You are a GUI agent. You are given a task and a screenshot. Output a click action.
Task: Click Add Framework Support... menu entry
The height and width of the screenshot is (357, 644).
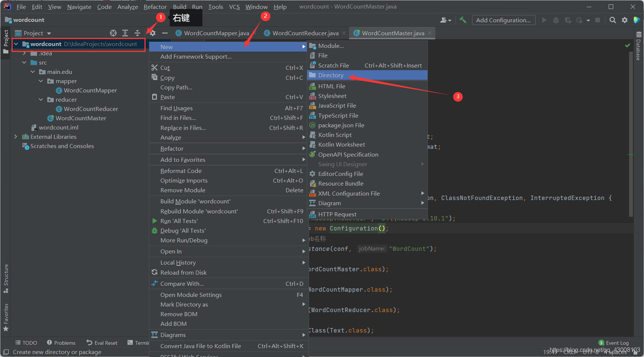tap(228, 56)
